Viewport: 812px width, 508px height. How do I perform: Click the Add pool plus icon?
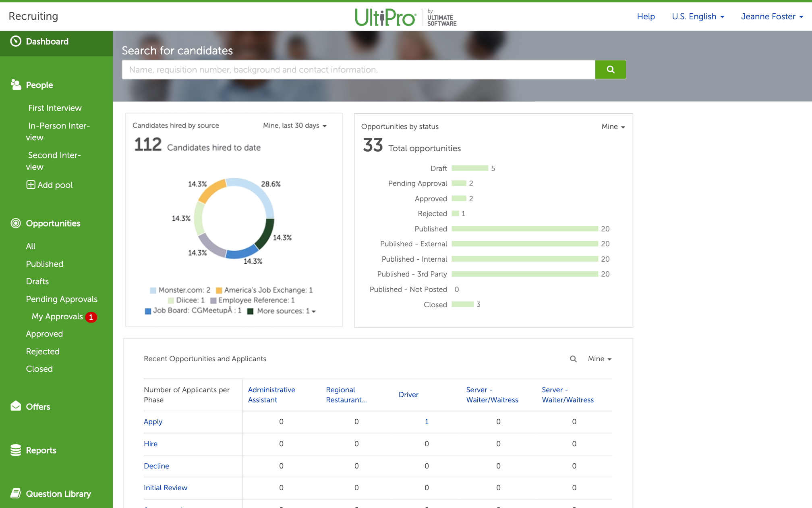[31, 185]
